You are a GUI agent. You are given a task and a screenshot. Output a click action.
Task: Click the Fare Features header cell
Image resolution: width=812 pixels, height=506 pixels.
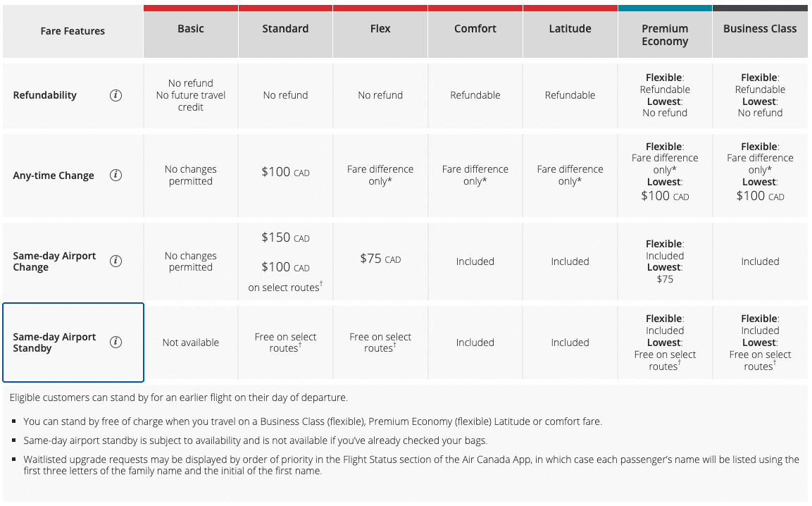click(x=73, y=31)
